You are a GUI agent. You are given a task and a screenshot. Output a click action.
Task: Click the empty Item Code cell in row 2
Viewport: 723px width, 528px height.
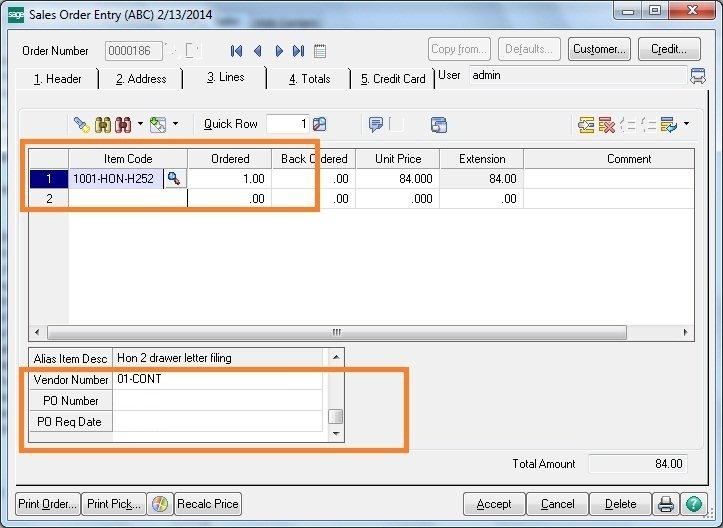click(128, 199)
